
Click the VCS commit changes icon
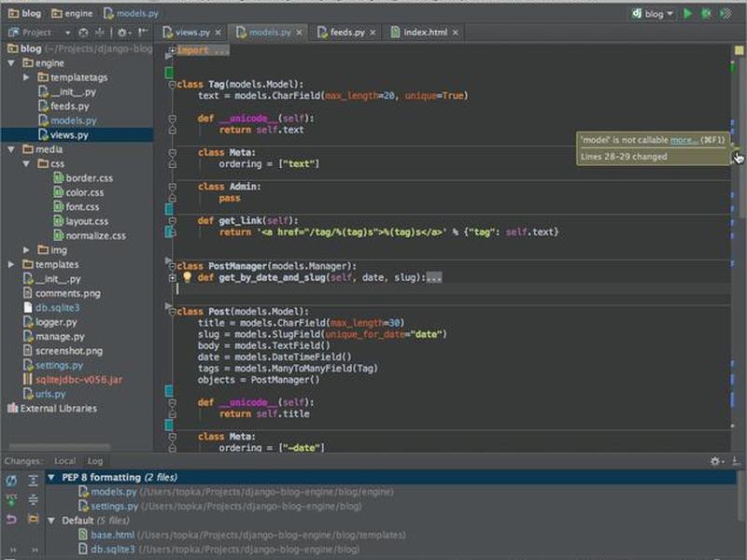[x=11, y=499]
